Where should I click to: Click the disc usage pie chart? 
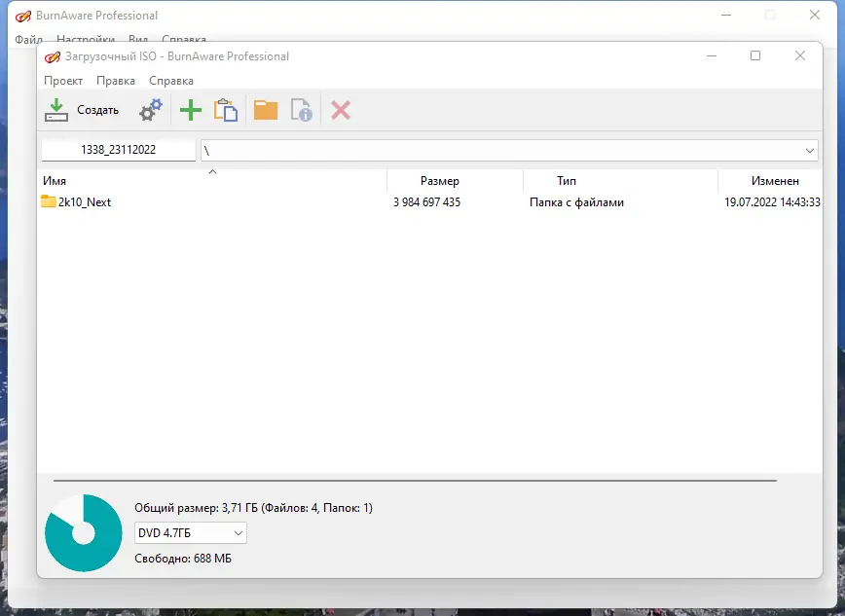(x=84, y=533)
